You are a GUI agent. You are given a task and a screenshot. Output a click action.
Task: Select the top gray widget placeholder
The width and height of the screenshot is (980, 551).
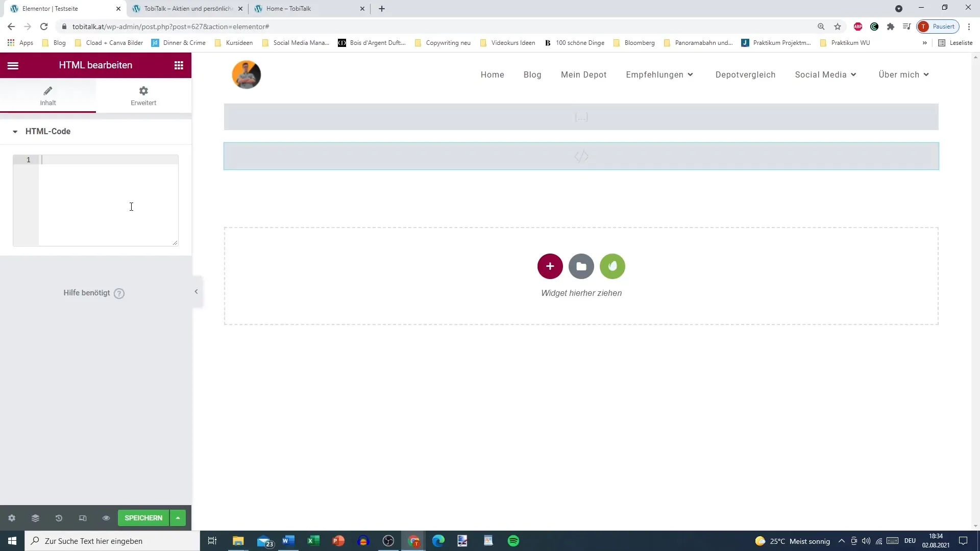(x=581, y=117)
